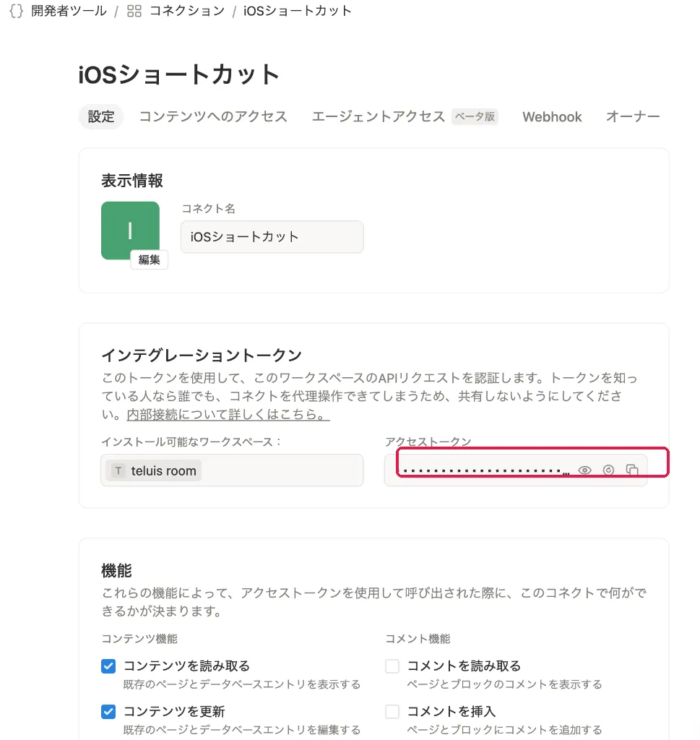Open the 開発者ツール breadcrumb
700x740 pixels.
click(69, 11)
